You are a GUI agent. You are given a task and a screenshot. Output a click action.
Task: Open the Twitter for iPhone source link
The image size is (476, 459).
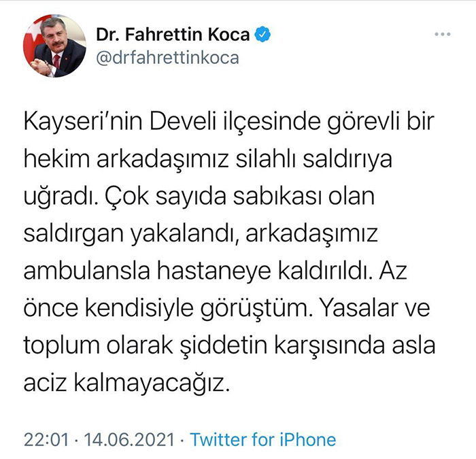(263, 439)
